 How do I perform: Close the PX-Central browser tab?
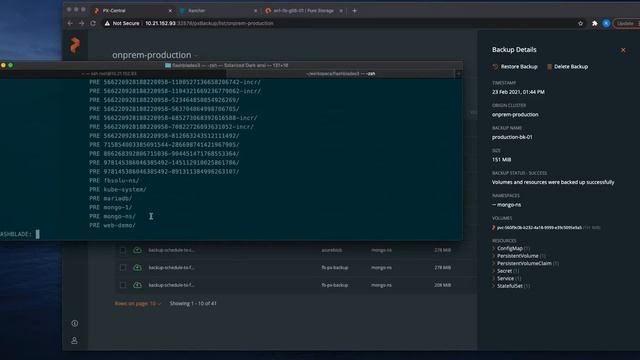(x=170, y=11)
